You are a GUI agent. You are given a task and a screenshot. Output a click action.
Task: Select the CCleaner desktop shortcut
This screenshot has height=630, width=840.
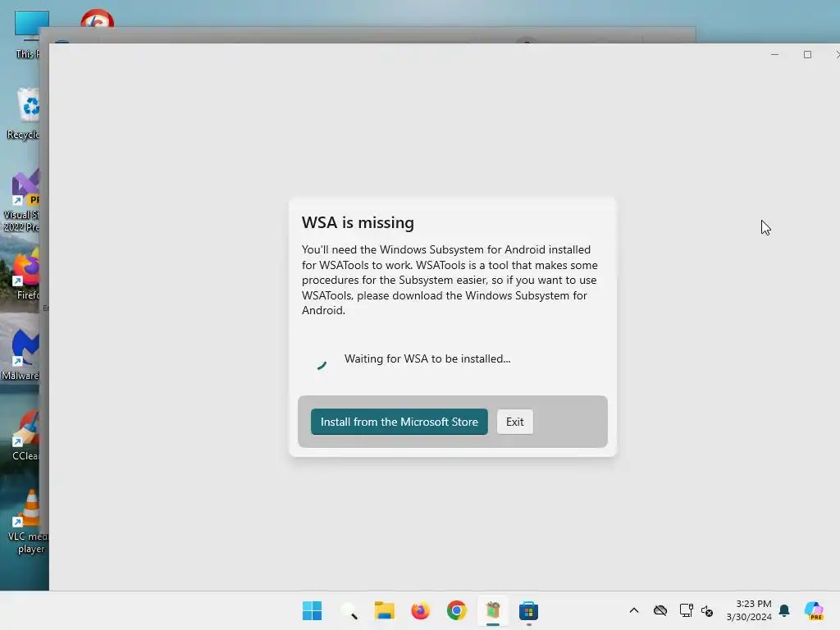point(25,435)
